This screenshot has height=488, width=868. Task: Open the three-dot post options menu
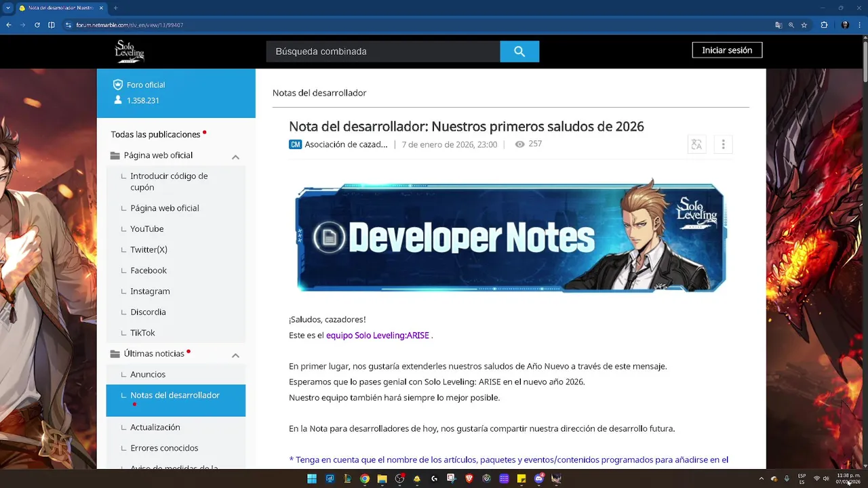pyautogui.click(x=723, y=144)
